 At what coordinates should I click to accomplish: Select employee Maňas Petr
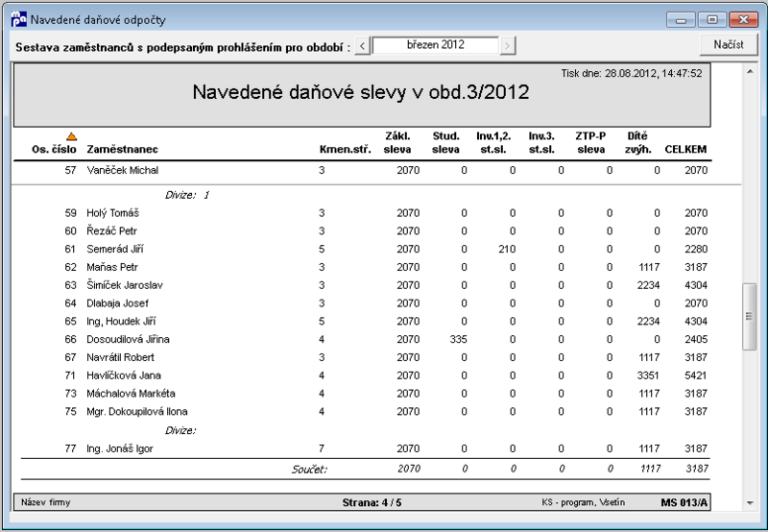point(112,268)
